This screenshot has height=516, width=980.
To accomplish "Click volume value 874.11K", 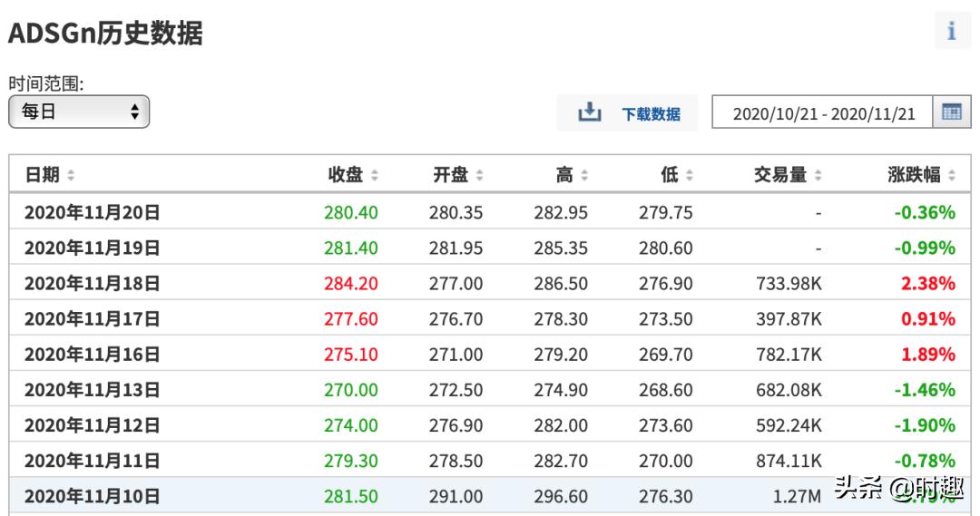I will pyautogui.click(x=789, y=461).
